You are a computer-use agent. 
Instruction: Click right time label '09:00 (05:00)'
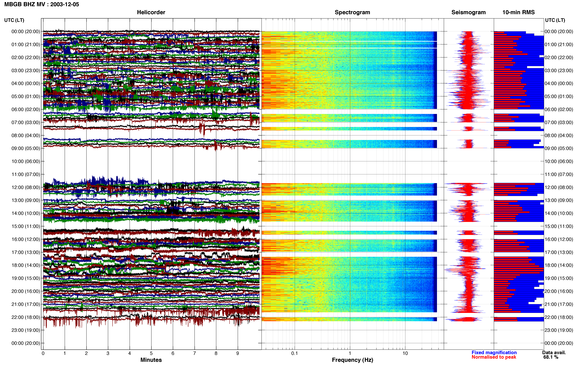559,148
